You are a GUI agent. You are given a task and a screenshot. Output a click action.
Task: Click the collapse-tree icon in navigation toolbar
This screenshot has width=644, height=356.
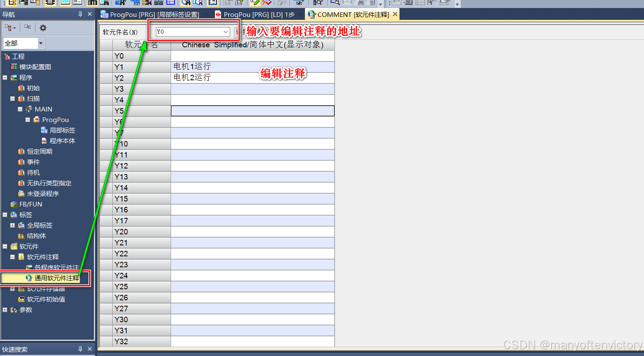(x=27, y=27)
